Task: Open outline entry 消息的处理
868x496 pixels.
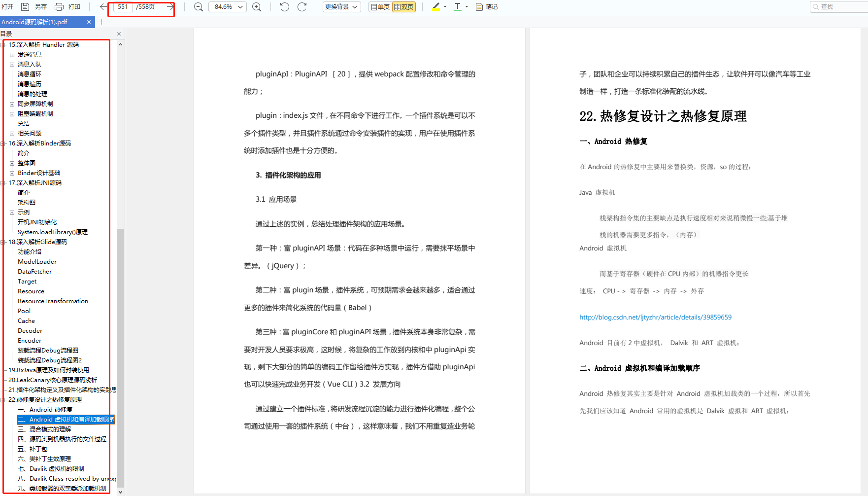Action: [33, 94]
